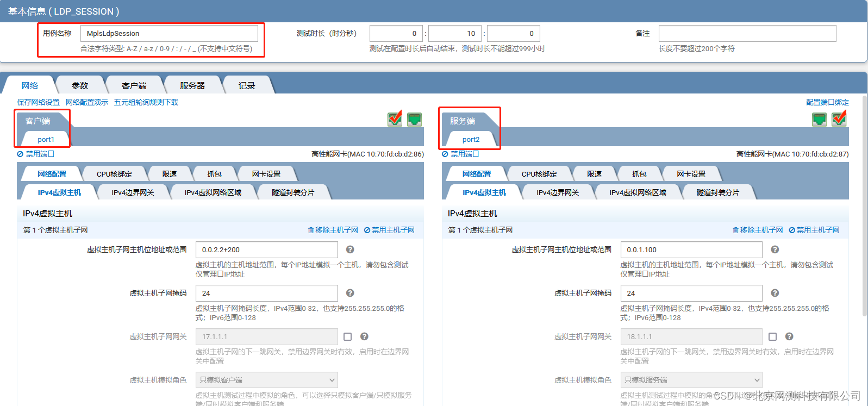Select client 网络配置 tab
The image size is (868, 406).
tap(52, 174)
